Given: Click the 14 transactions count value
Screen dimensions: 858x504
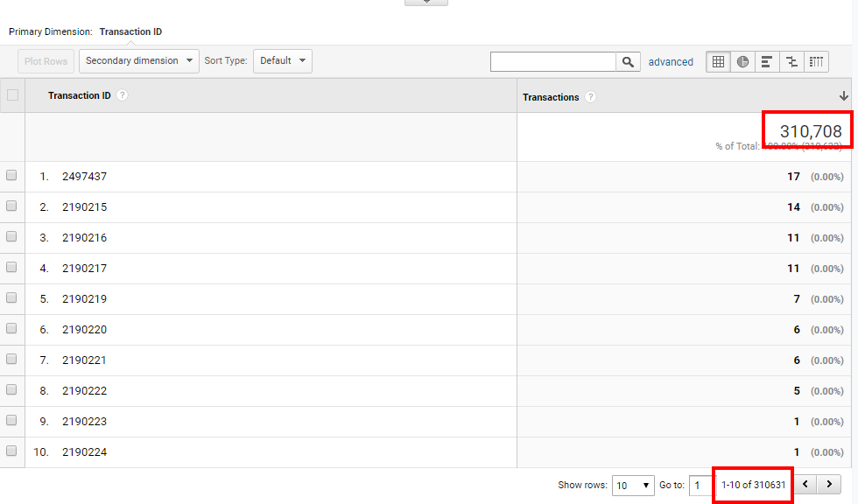Looking at the screenshot, I should pyautogui.click(x=793, y=207).
